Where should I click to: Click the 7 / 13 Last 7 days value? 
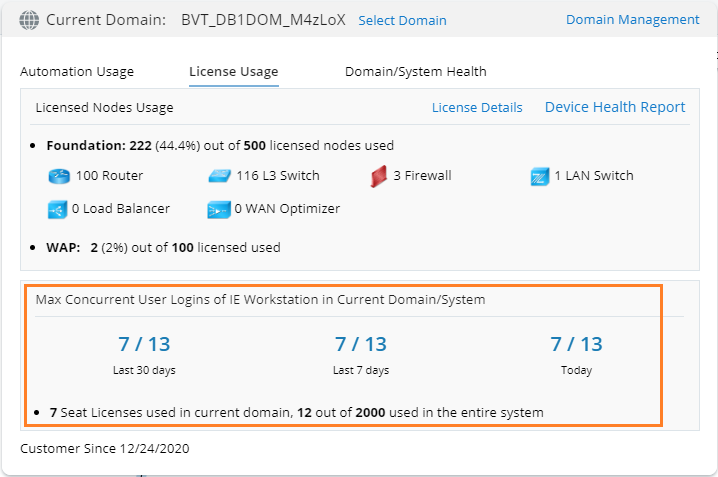361,345
